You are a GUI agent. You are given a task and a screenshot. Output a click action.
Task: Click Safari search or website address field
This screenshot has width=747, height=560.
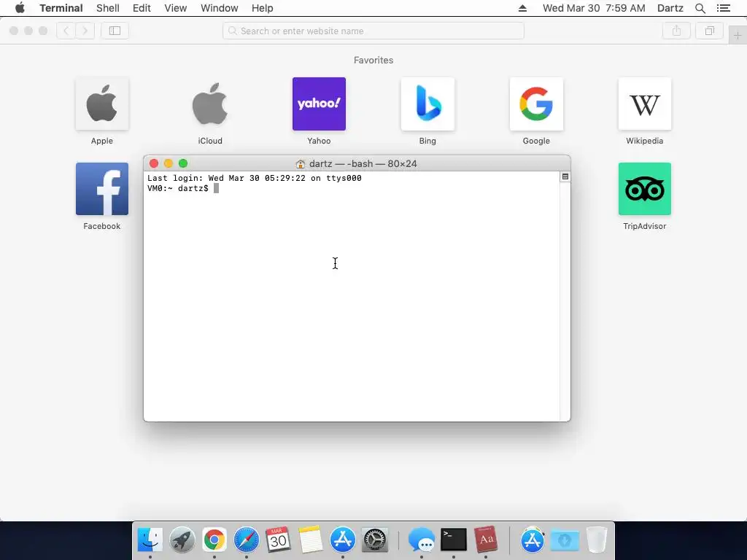click(373, 31)
